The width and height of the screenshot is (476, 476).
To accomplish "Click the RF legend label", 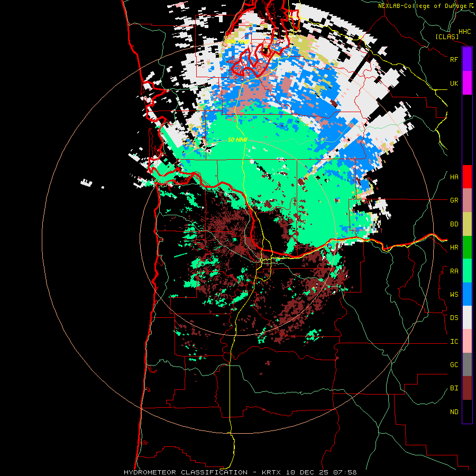I will (x=454, y=59).
